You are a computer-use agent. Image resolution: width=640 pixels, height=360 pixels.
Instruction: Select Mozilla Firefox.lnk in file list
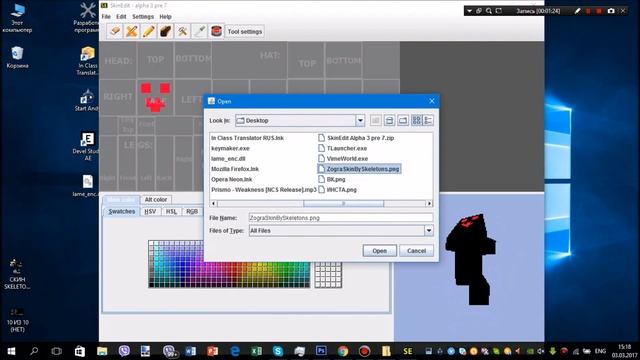[235, 169]
